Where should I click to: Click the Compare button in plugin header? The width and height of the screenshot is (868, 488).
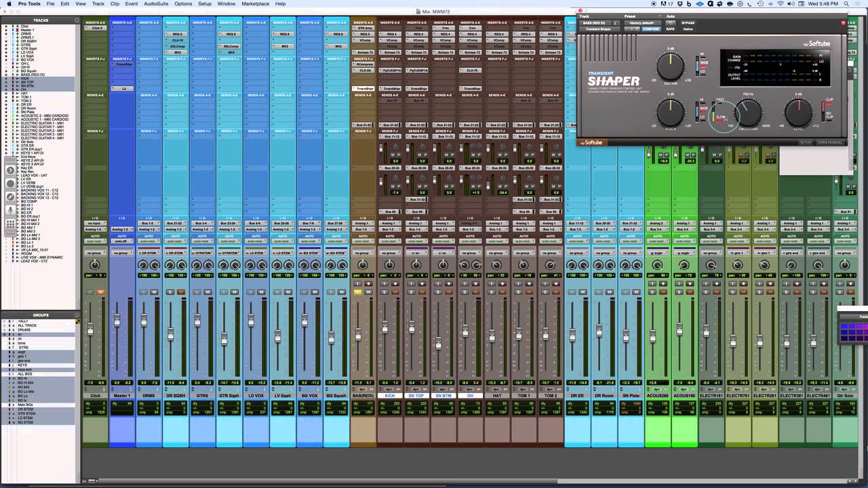coord(650,29)
